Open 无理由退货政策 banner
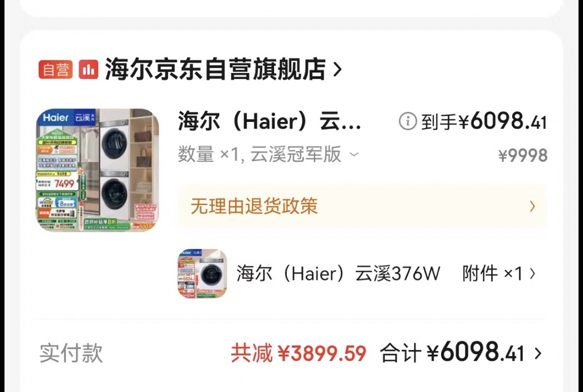The height and width of the screenshot is (392, 583). point(362,207)
